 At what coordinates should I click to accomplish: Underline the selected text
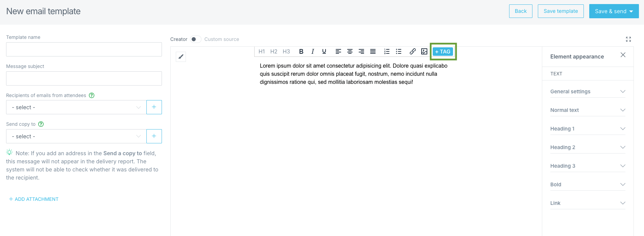click(324, 51)
